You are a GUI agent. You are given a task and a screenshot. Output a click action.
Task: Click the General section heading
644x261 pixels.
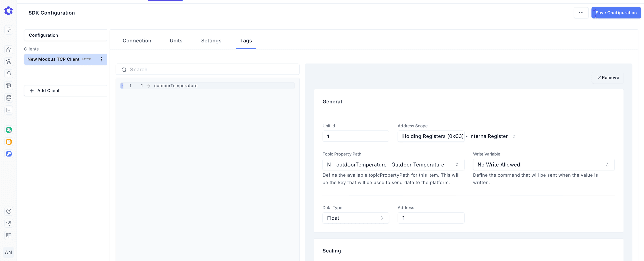332,102
